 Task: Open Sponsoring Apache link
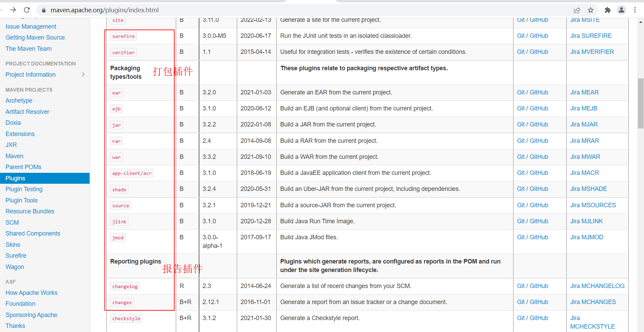click(31, 315)
